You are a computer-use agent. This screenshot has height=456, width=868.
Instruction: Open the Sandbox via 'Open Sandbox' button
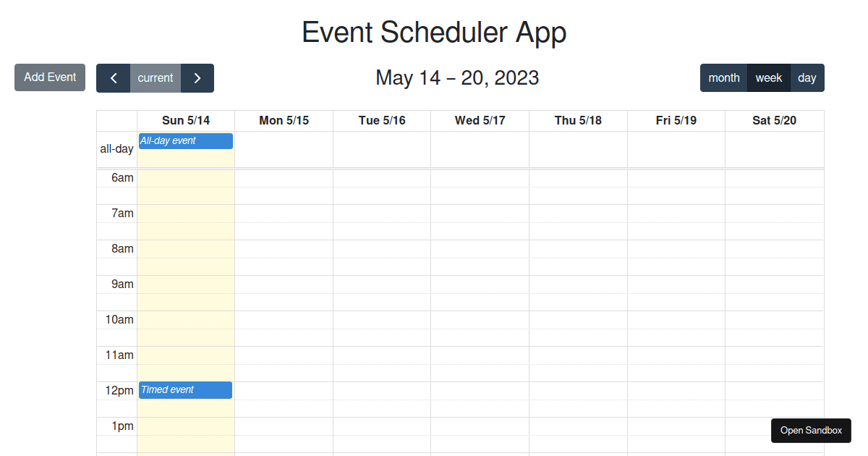click(811, 430)
